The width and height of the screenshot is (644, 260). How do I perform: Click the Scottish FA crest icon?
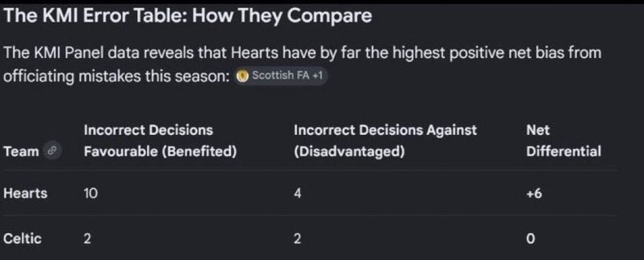point(243,76)
